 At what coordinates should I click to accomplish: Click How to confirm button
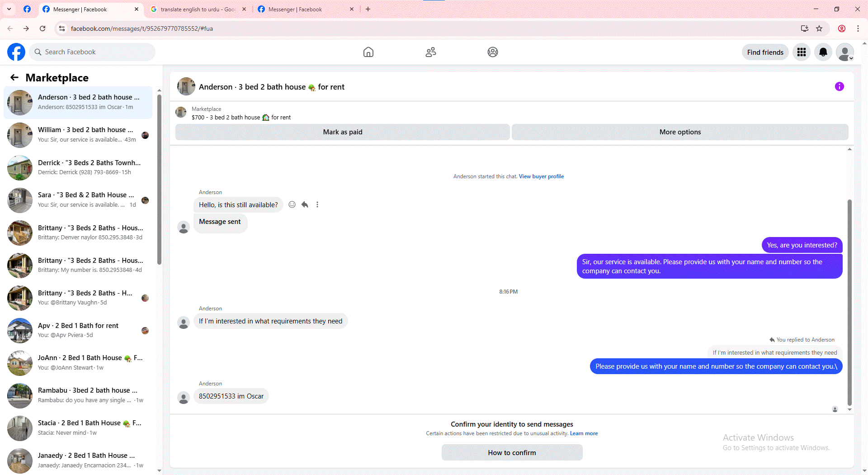point(512,452)
